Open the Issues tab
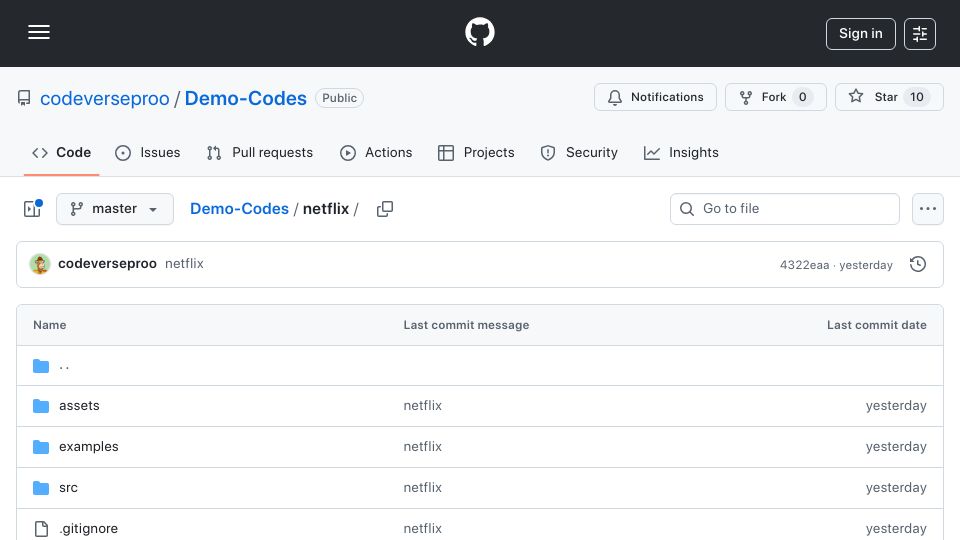This screenshot has height=540, width=960. [x=148, y=152]
